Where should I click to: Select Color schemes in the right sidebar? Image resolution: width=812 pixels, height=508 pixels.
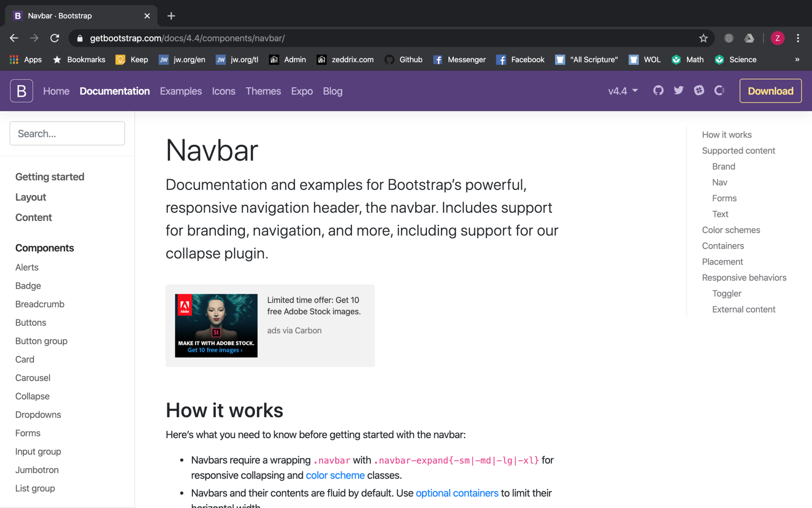[x=731, y=230]
